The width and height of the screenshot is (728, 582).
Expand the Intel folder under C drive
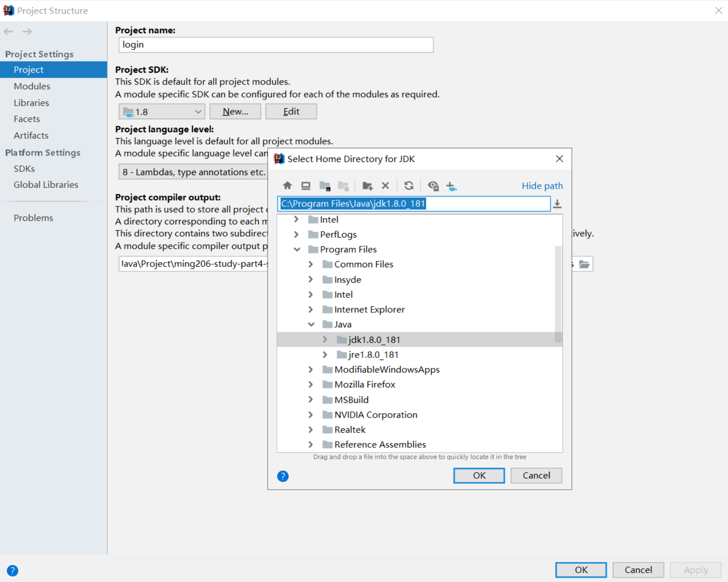click(x=296, y=220)
